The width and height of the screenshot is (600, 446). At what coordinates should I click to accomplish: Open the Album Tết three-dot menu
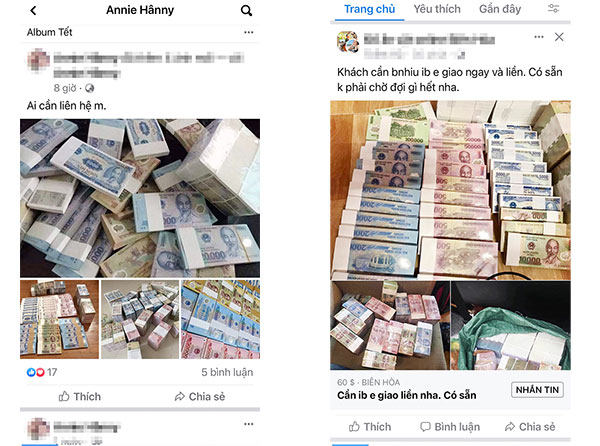pos(249,32)
